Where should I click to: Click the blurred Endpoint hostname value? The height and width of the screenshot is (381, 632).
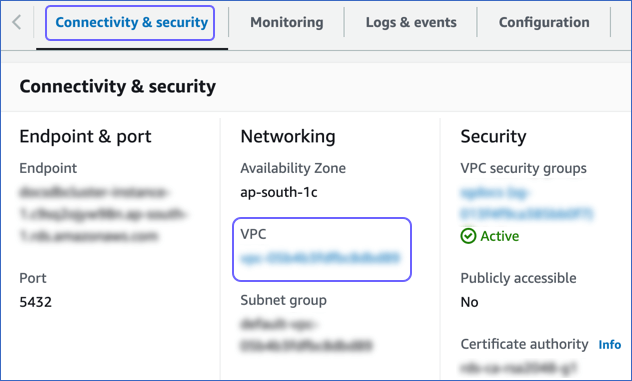(103, 214)
